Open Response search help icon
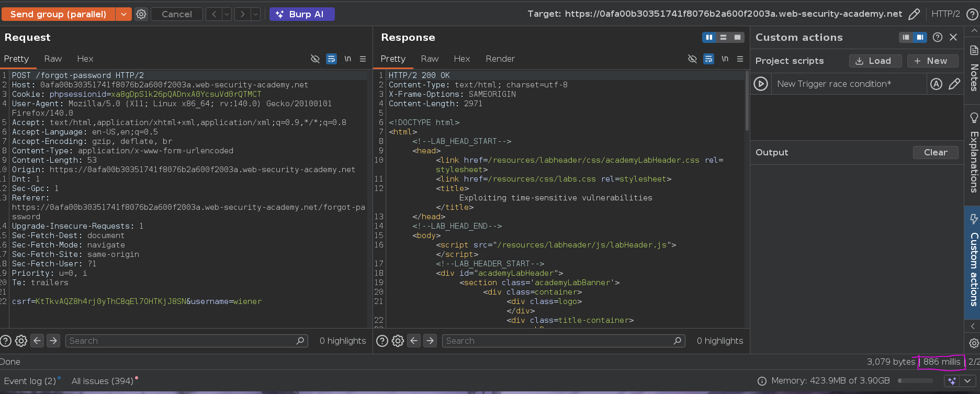 [x=382, y=341]
